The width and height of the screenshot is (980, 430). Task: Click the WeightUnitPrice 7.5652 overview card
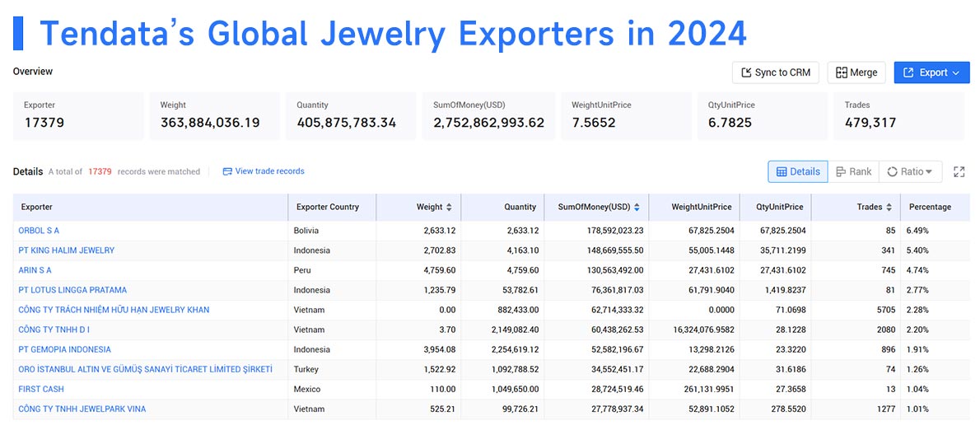pyautogui.click(x=626, y=115)
